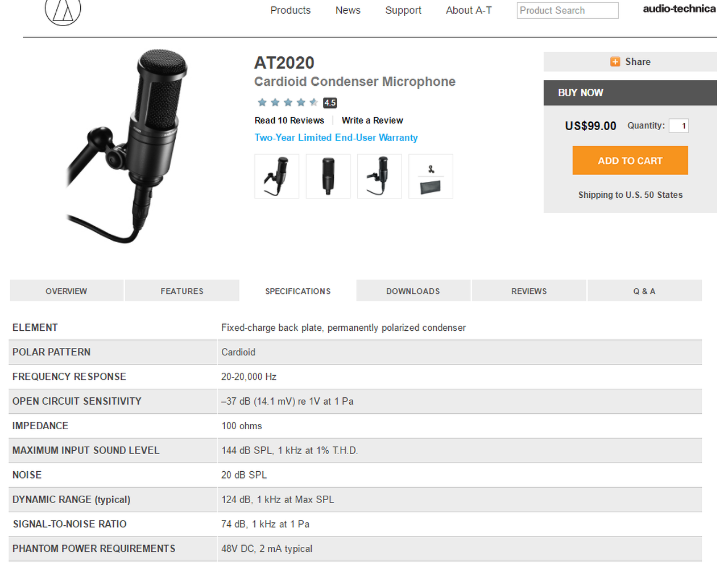Click '48V DC, 2 mA typical' value
The image size is (728, 565).
(267, 549)
